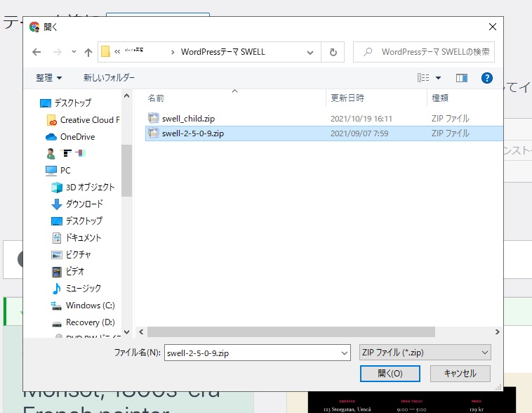Expand the address bar history dropdown

(310, 52)
